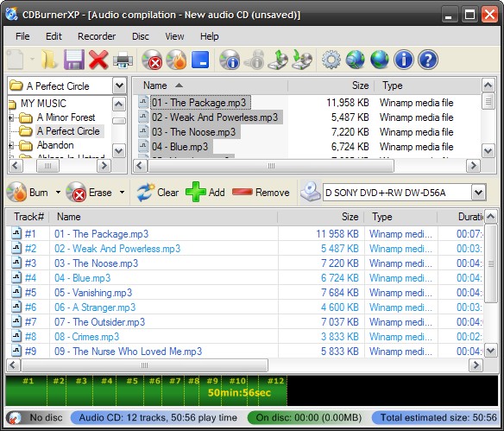Viewport: 504px width, 431px height.
Task: Open the File menu
Action: tap(22, 36)
